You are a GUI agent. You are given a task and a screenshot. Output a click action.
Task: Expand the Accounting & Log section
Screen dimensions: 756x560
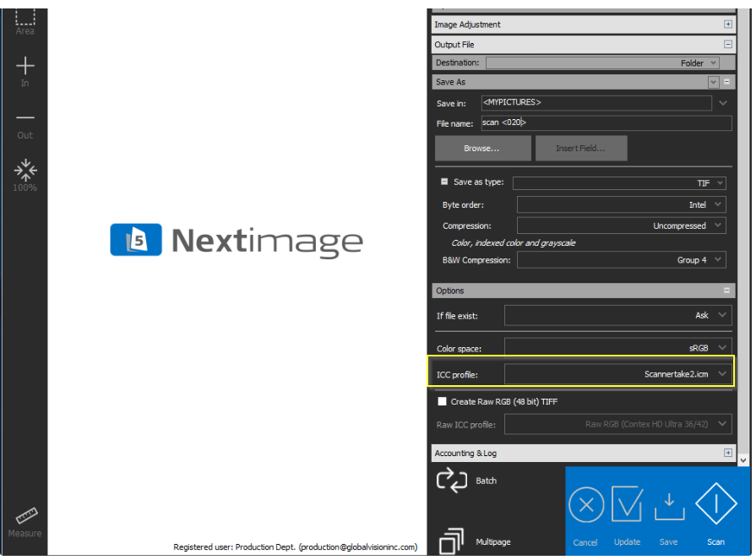(728, 454)
